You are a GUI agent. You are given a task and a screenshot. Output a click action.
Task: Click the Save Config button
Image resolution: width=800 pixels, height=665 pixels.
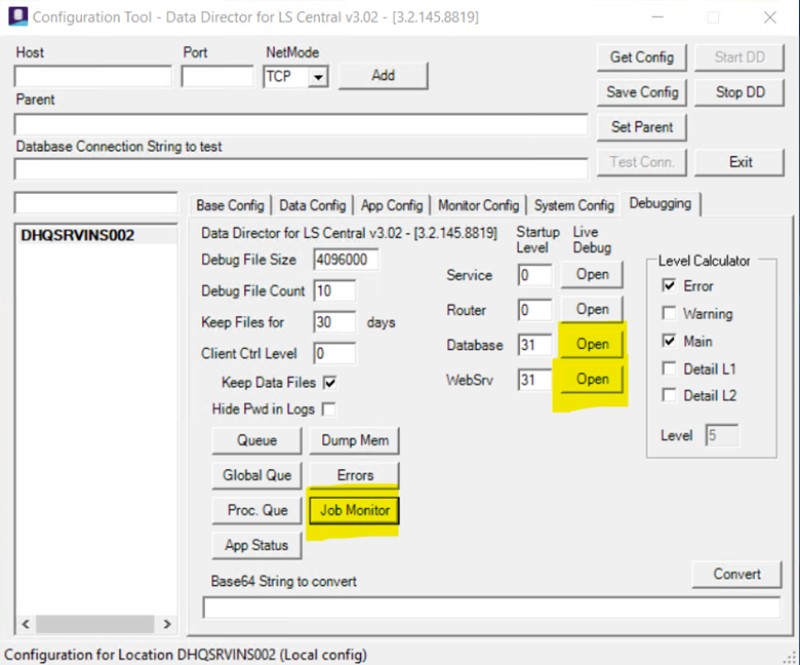tap(642, 92)
